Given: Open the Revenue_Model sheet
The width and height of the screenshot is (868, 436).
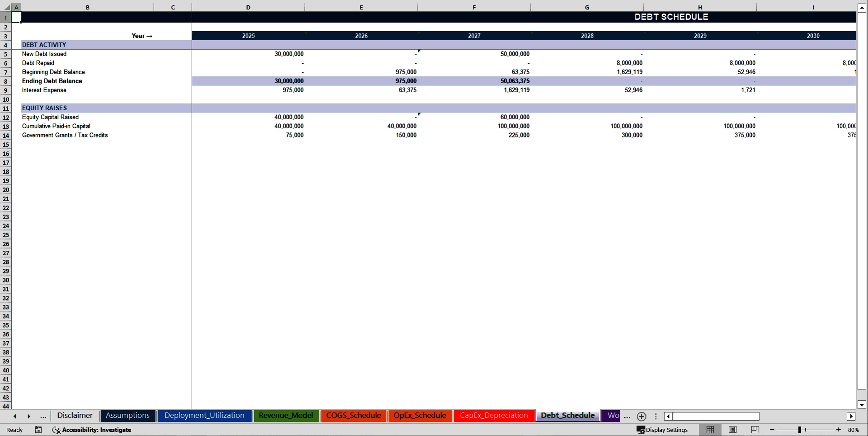Looking at the screenshot, I should (286, 416).
